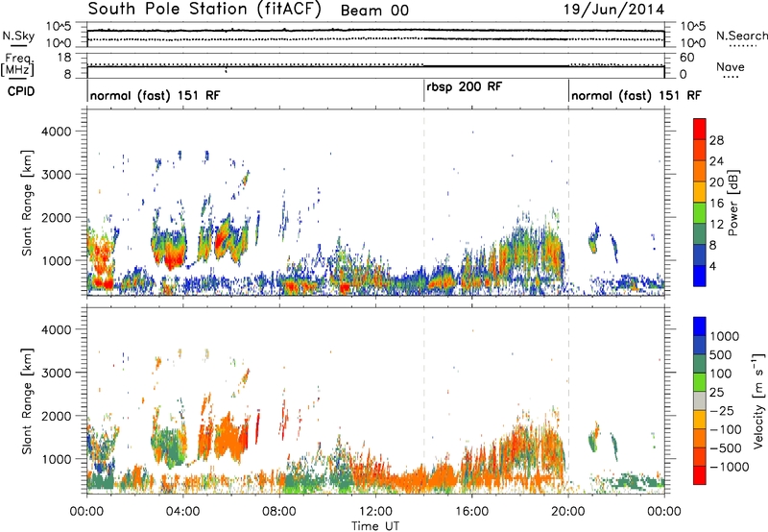Click the date '19/Jun/2014'
768x532 pixels.
(x=614, y=10)
